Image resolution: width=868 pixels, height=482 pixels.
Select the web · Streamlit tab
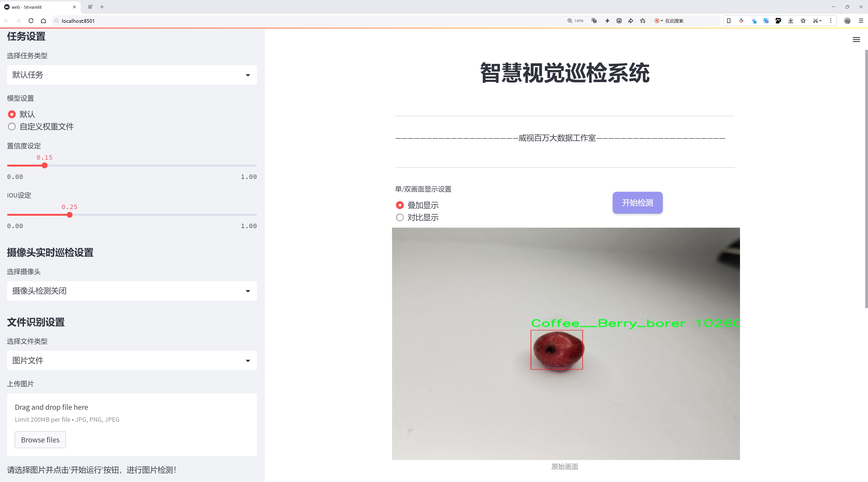40,7
